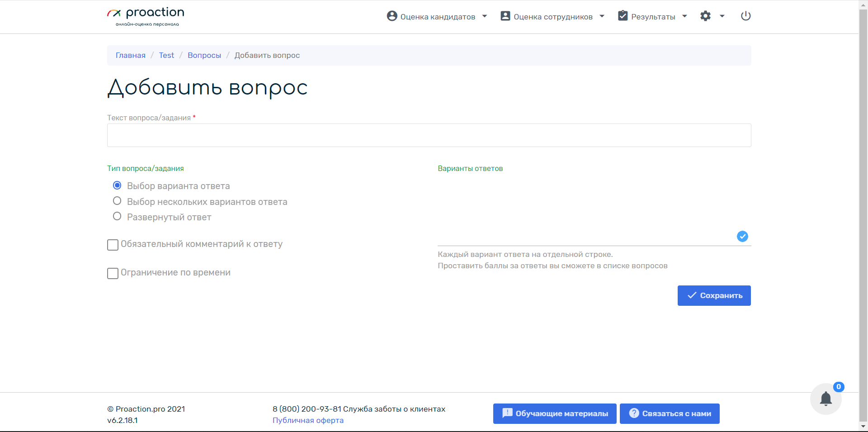
Task: Expand the Оценка кандидатов dropdown arrow
Action: [x=485, y=16]
